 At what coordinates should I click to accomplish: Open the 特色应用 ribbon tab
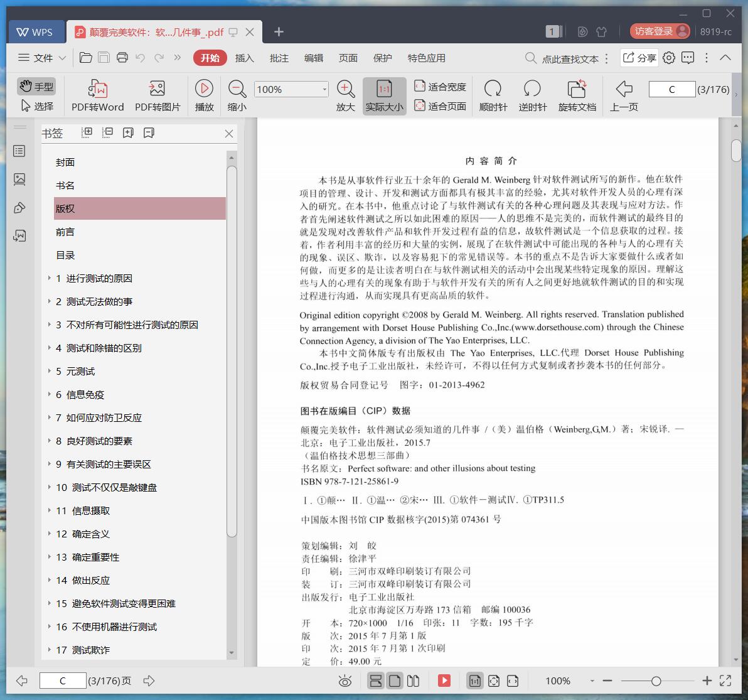427,58
